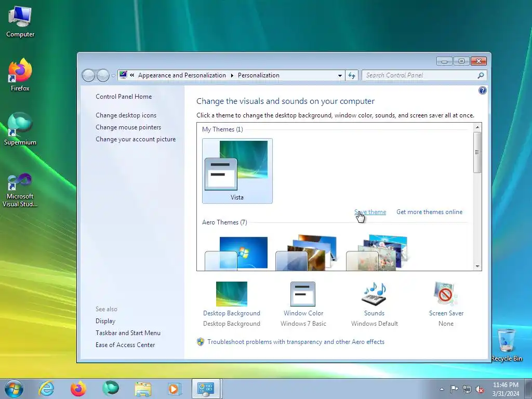Click the Forward navigation arrow
532x399 pixels.
103,75
